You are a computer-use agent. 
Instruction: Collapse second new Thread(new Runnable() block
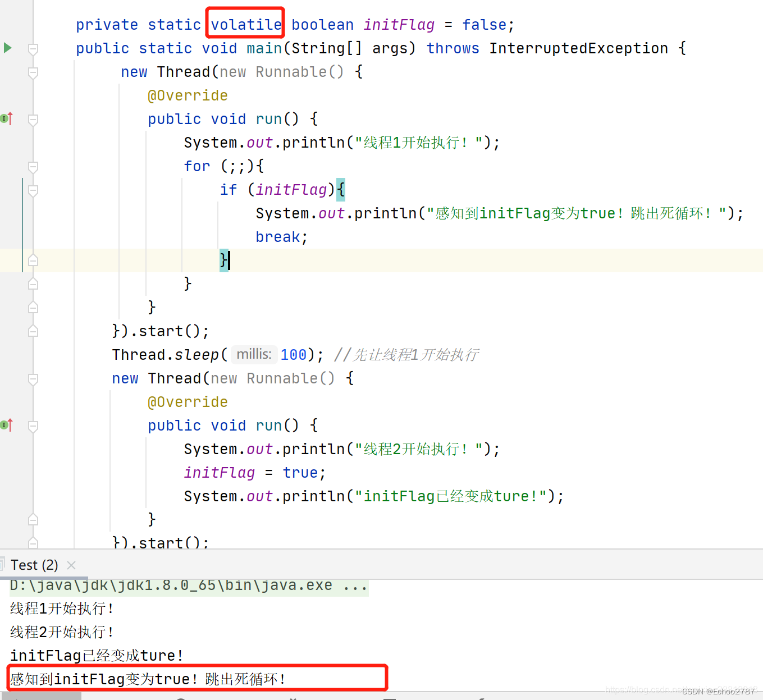[x=33, y=379]
